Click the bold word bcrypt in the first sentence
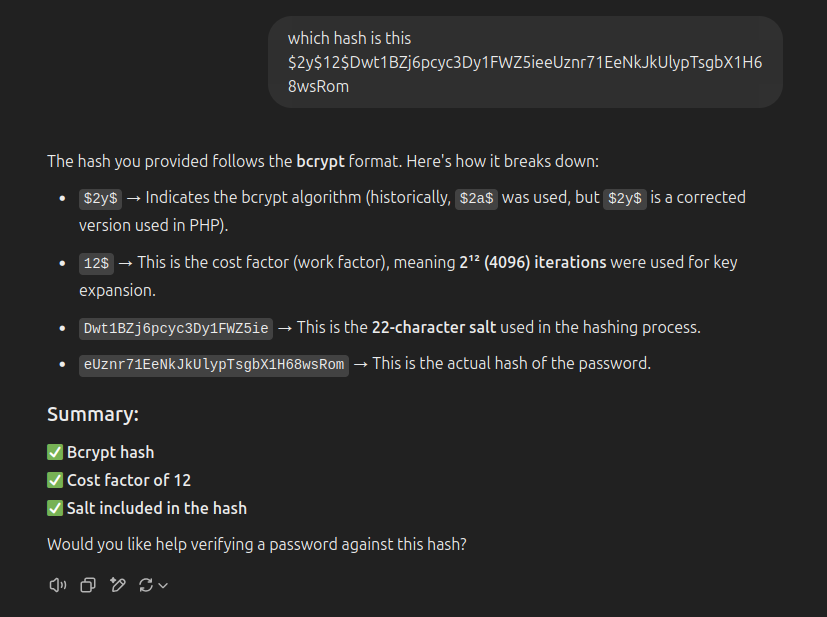 click(320, 161)
